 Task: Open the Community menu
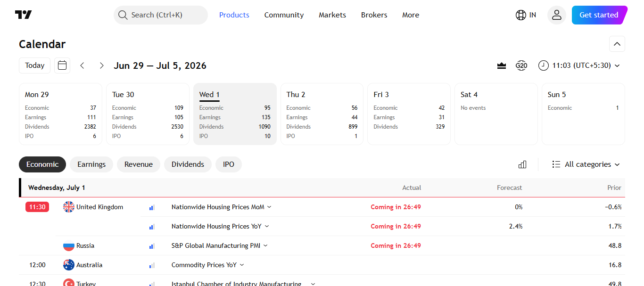click(284, 15)
